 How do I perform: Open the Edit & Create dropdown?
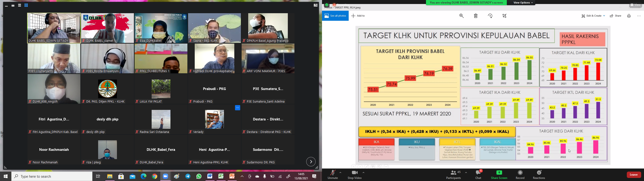click(x=593, y=16)
